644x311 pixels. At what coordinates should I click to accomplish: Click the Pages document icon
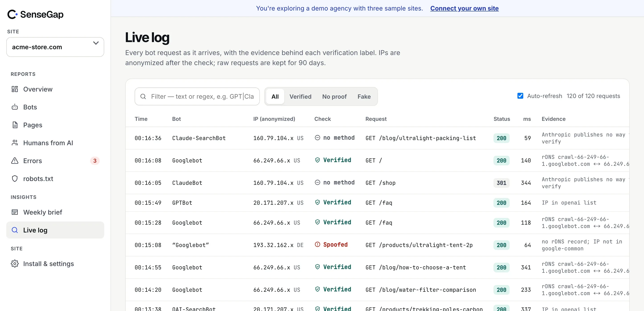(15, 125)
